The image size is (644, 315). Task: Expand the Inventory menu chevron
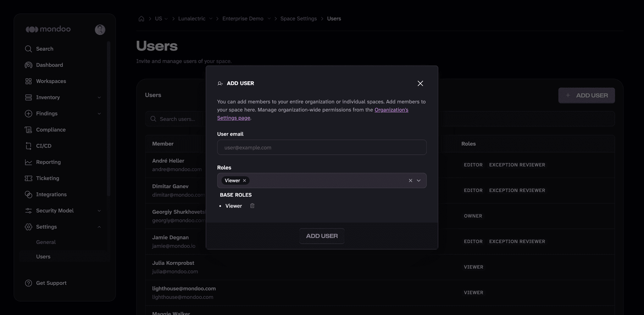tap(99, 97)
